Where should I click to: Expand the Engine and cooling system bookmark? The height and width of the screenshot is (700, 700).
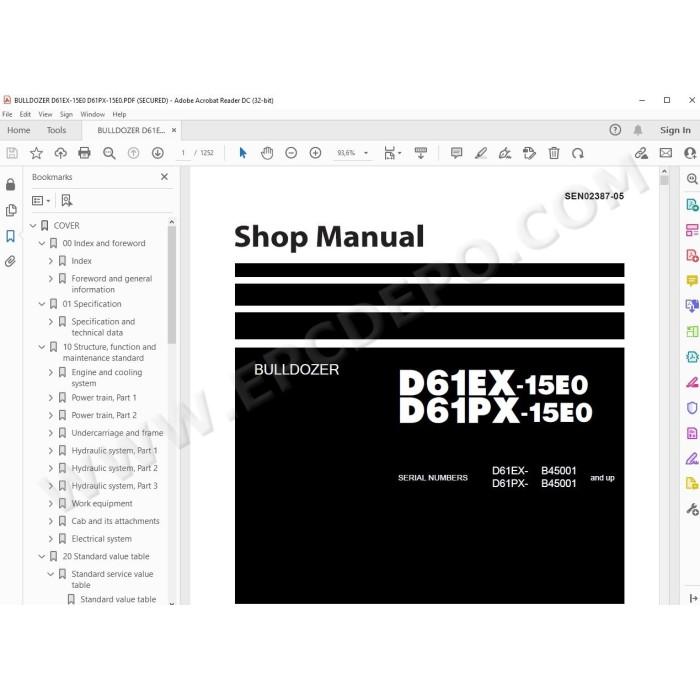pos(50,372)
